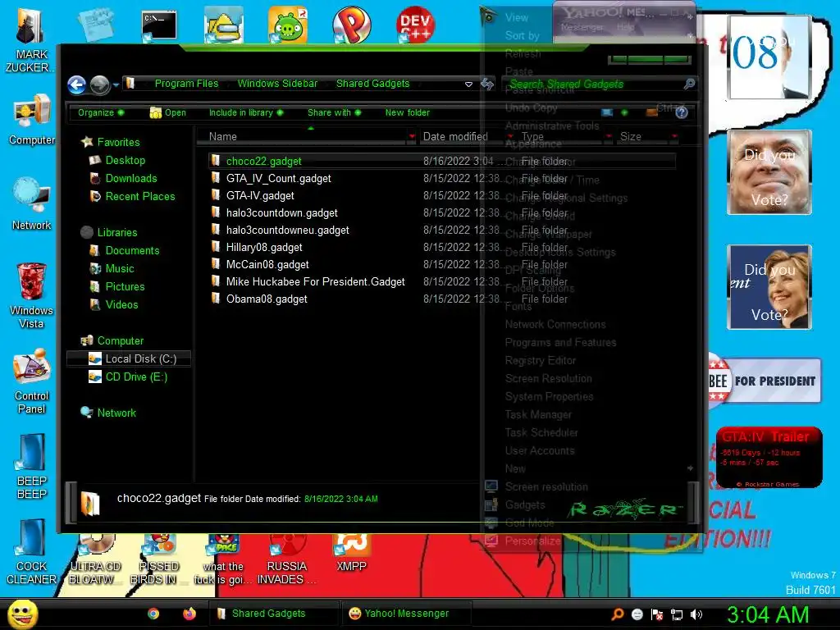
Task: Click the Open toolbar button
Action: 167,112
